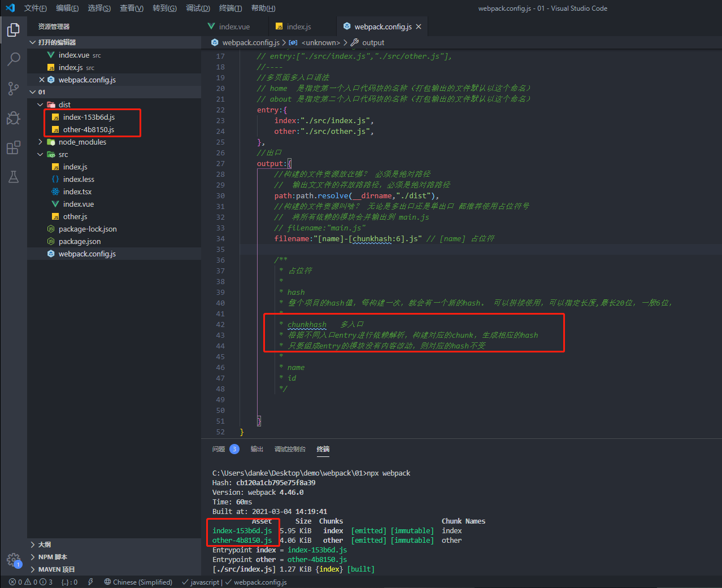This screenshot has height=588, width=722.
Task: Expand the NPM 脚本 section
Action: coord(114,557)
